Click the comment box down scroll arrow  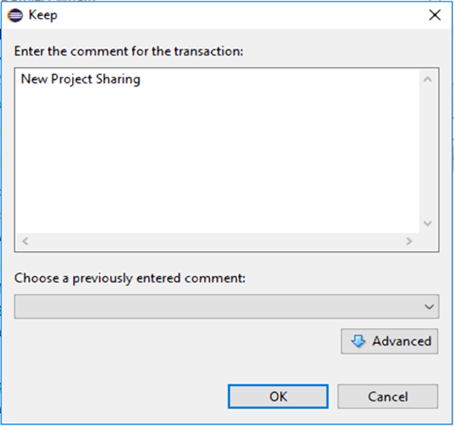point(428,223)
